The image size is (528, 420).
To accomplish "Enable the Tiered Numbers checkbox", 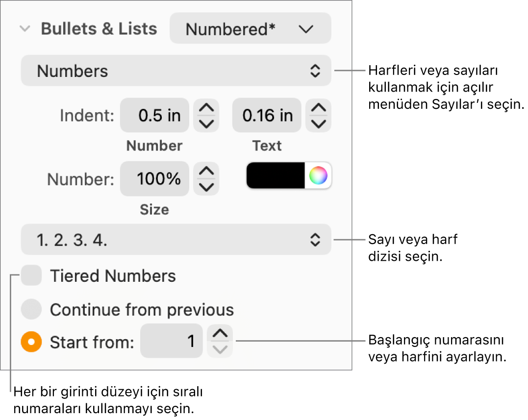I will (x=32, y=276).
